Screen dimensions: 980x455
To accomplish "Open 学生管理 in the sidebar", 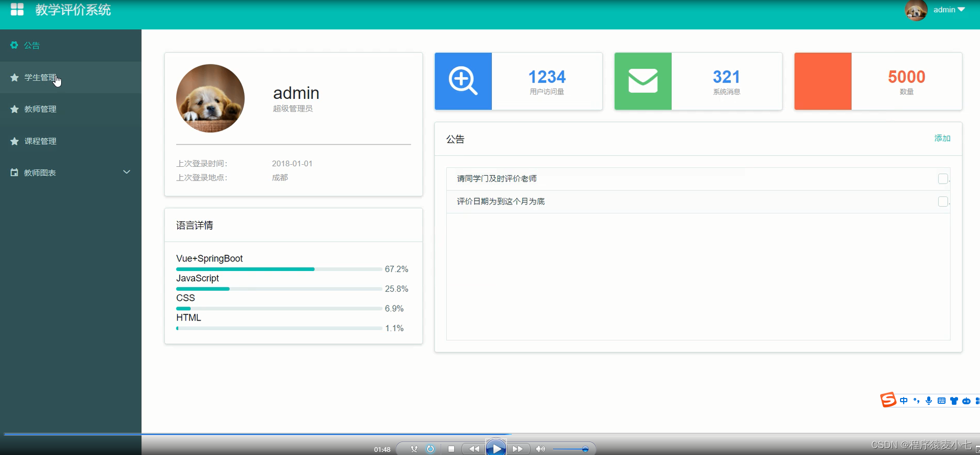I will pos(71,77).
